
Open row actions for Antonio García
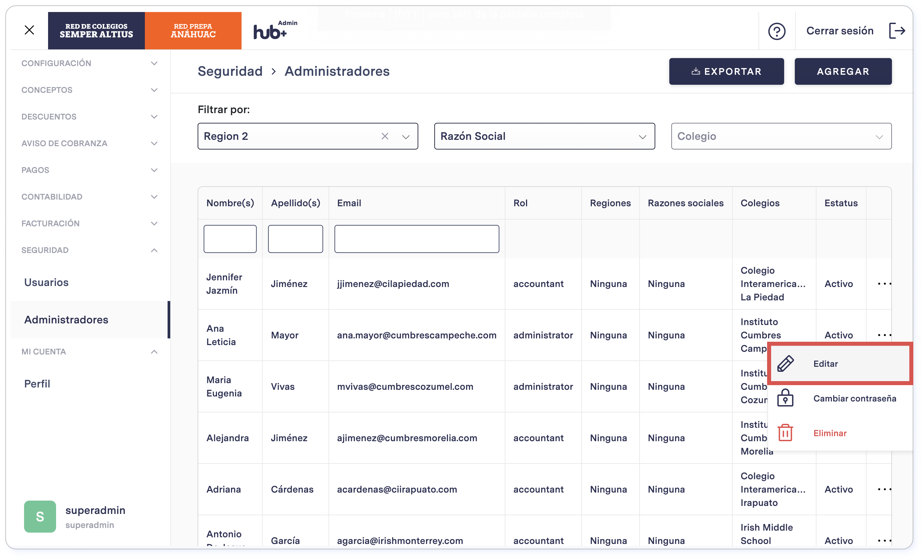click(x=884, y=541)
